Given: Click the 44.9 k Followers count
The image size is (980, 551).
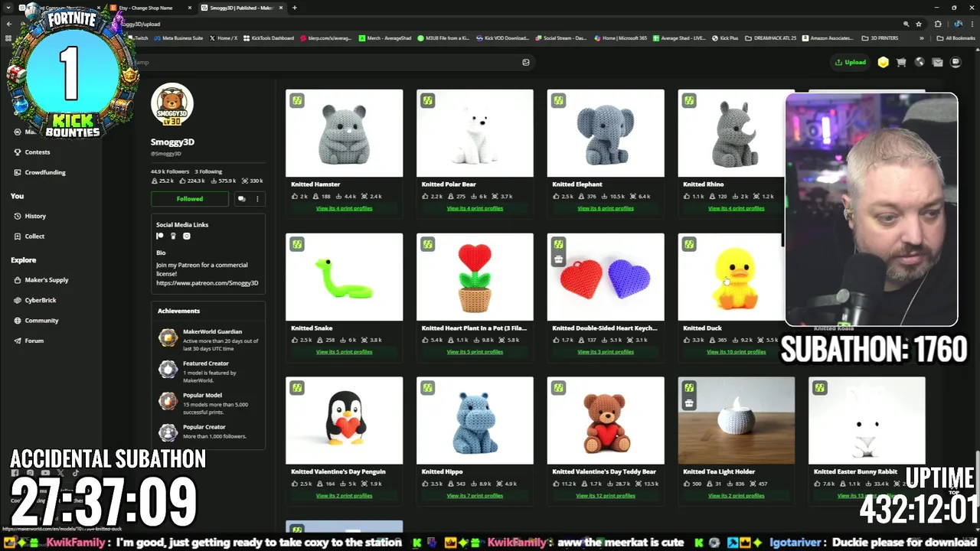Looking at the screenshot, I should coord(170,171).
